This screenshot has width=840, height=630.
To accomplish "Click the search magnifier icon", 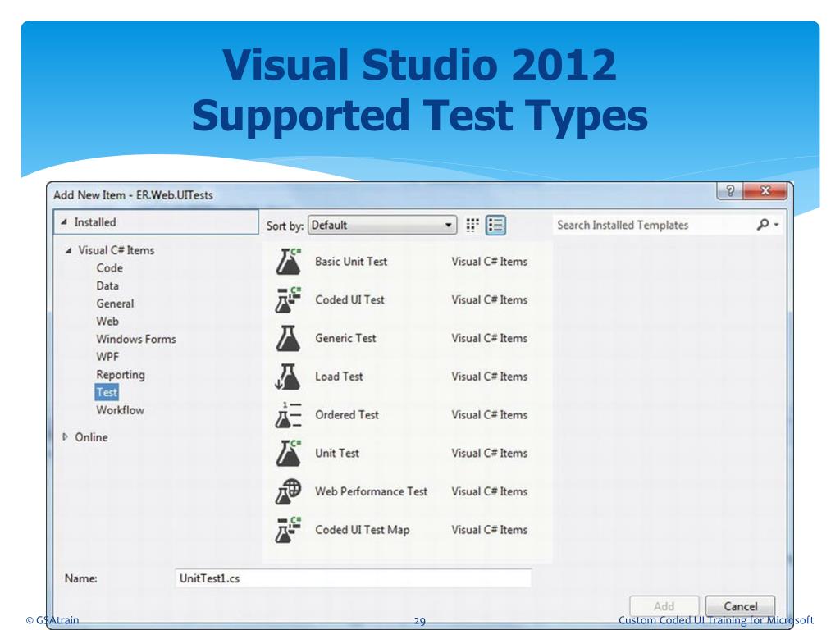I will [763, 225].
